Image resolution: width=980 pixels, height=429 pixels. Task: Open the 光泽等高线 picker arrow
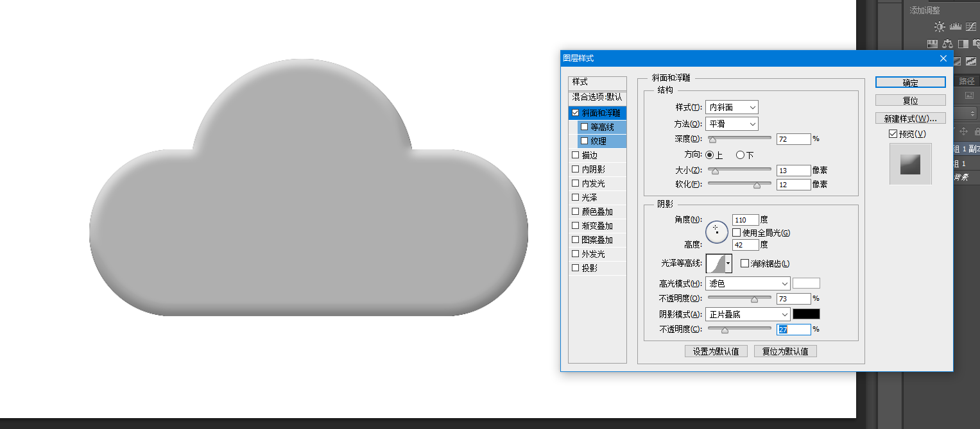[x=728, y=264]
